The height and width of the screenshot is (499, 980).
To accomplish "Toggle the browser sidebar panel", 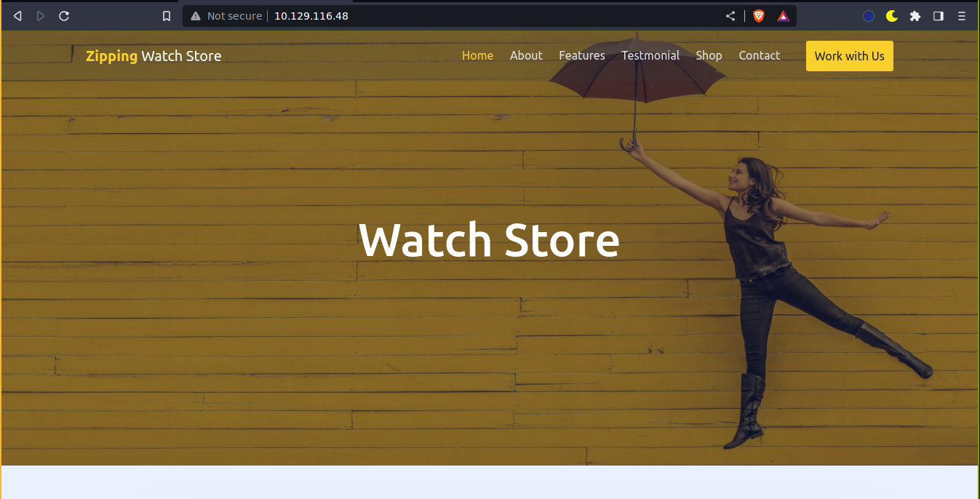I will [939, 16].
